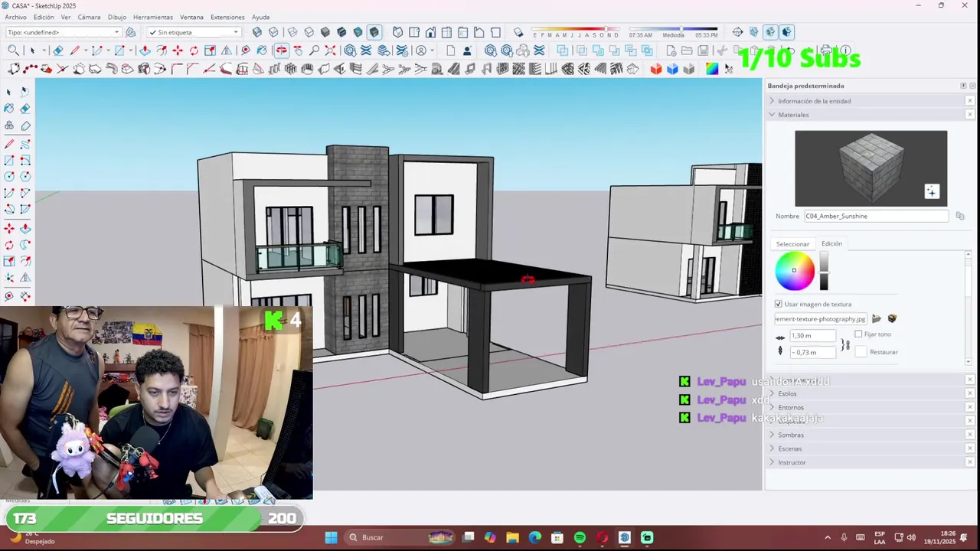The height and width of the screenshot is (551, 980).
Task: Collapse the Materiales panel
Action: tap(793, 115)
